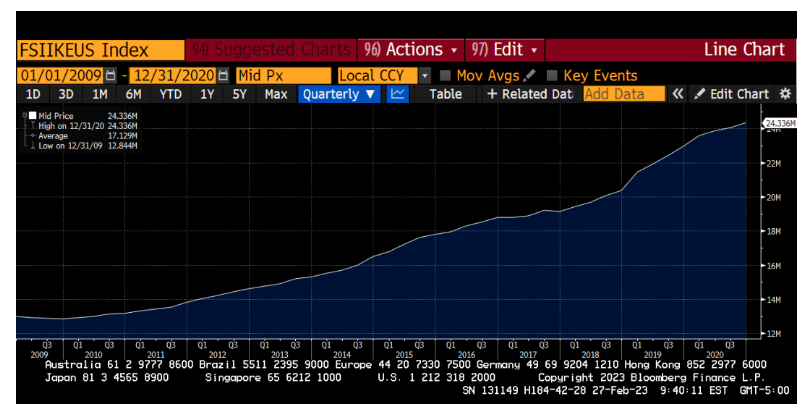This screenshot has width=807, height=410.
Task: Select the 3D time range
Action: pos(65,94)
